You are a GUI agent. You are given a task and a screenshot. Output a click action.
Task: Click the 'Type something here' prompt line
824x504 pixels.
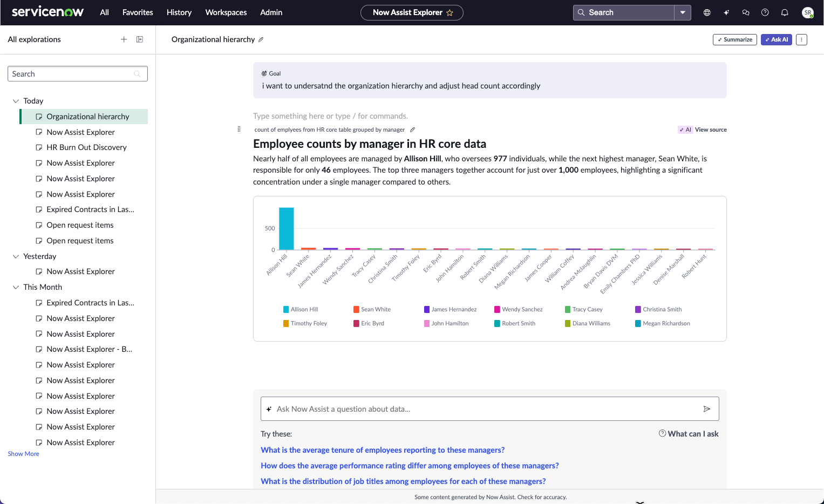pos(330,116)
